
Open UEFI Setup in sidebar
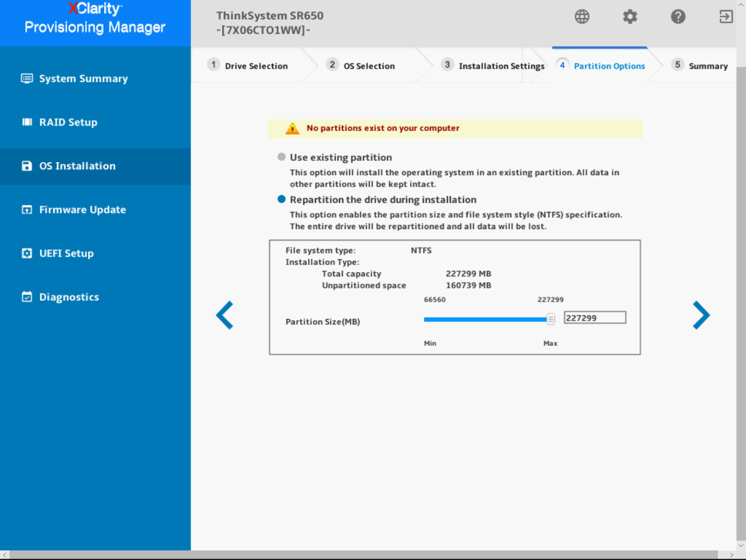point(95,253)
